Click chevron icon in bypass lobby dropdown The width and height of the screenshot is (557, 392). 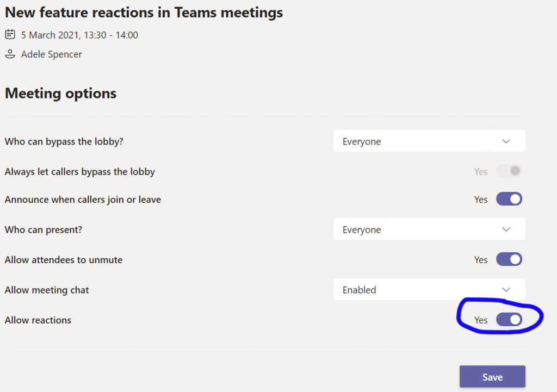506,141
